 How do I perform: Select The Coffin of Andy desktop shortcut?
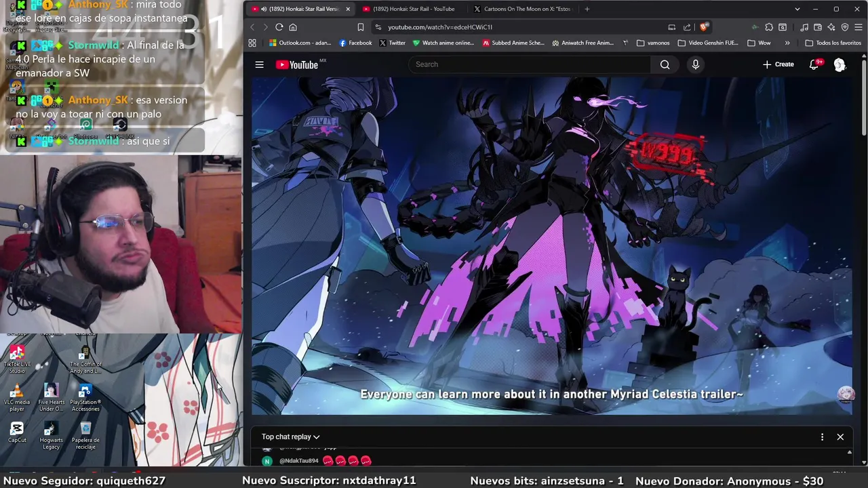[x=85, y=360]
